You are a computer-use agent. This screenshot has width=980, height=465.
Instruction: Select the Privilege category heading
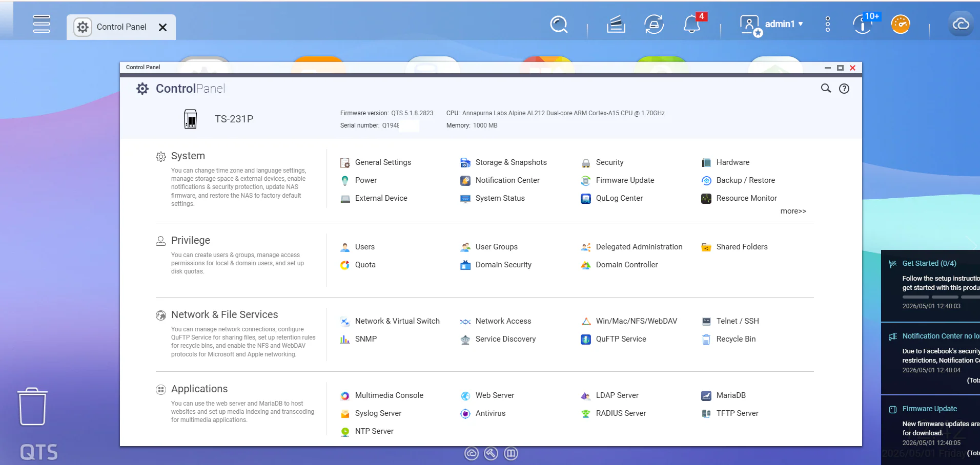[191, 240]
